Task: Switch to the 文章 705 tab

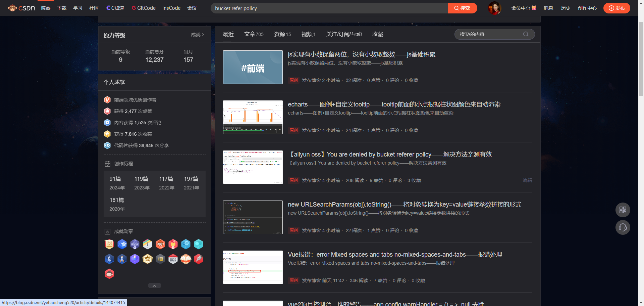Action: (254, 34)
